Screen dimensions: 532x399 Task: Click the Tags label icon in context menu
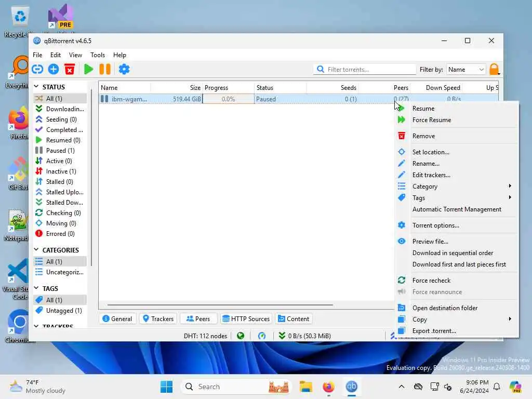(x=402, y=197)
